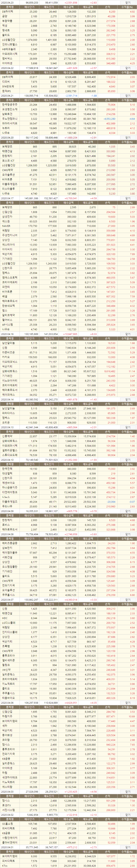Click stock name 베셀
The image size is (137, 868).
click(x=4, y=296)
